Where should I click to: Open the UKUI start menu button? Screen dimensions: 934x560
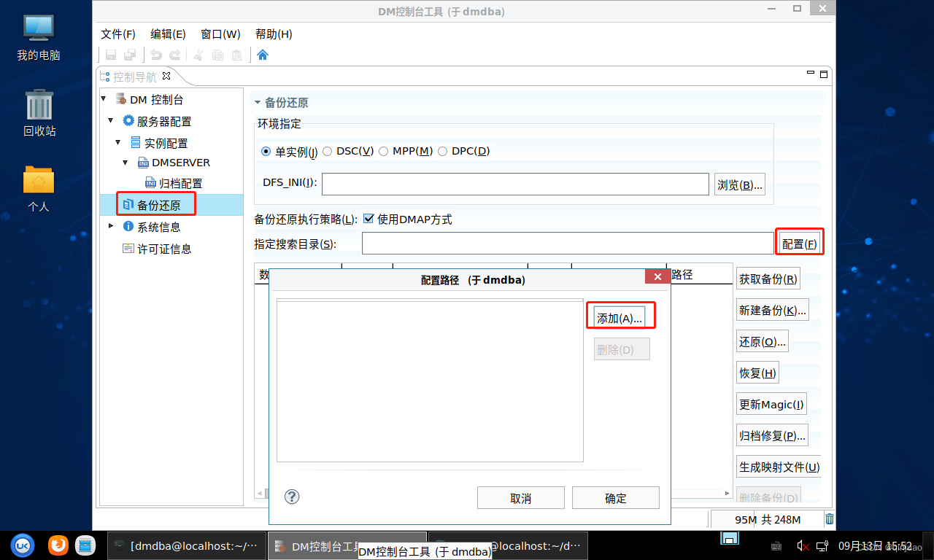23,545
